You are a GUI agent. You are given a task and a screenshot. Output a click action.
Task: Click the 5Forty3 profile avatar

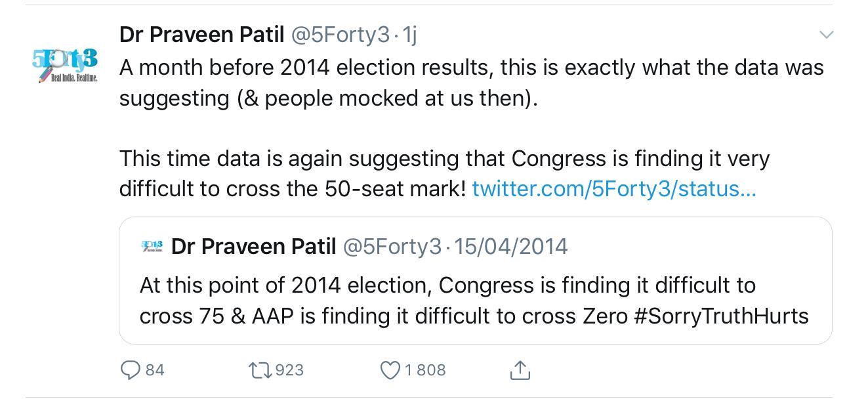point(65,65)
